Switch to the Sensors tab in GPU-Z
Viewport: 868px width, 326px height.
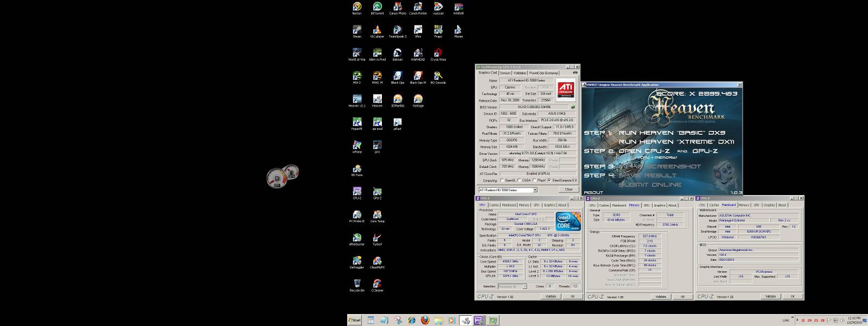pyautogui.click(x=505, y=73)
